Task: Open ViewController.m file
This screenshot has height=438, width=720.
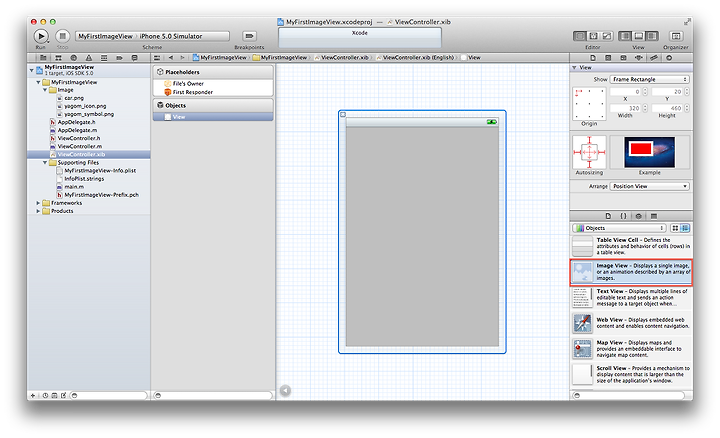Action: point(79,146)
